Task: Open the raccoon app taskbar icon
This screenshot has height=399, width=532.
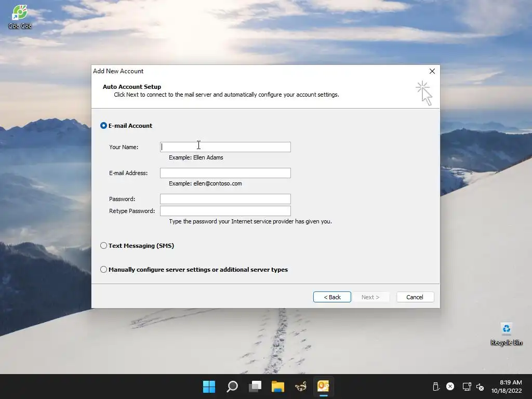Action: pyautogui.click(x=301, y=387)
